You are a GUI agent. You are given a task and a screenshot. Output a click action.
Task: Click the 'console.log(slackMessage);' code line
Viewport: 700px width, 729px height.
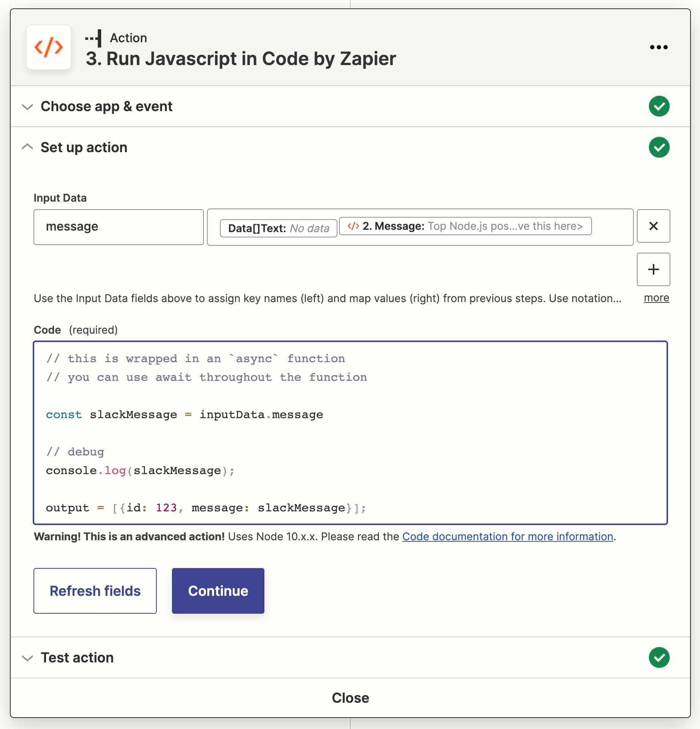pos(140,471)
